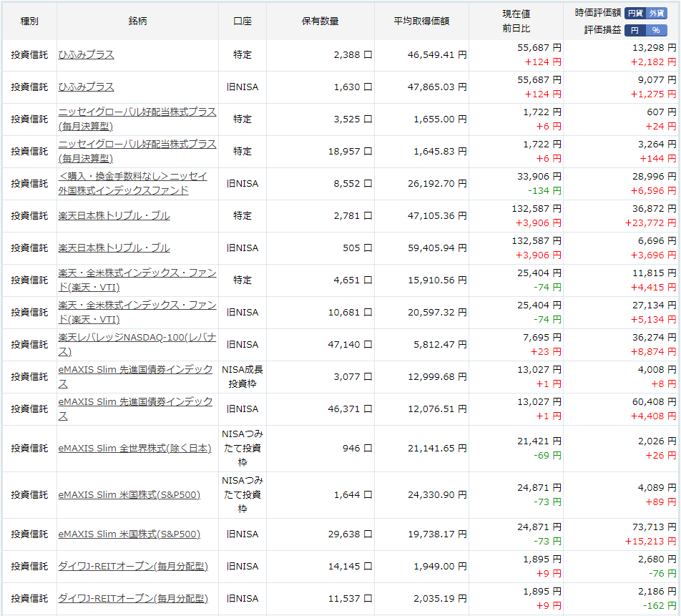Select gain value +8,874 円

coord(653,352)
